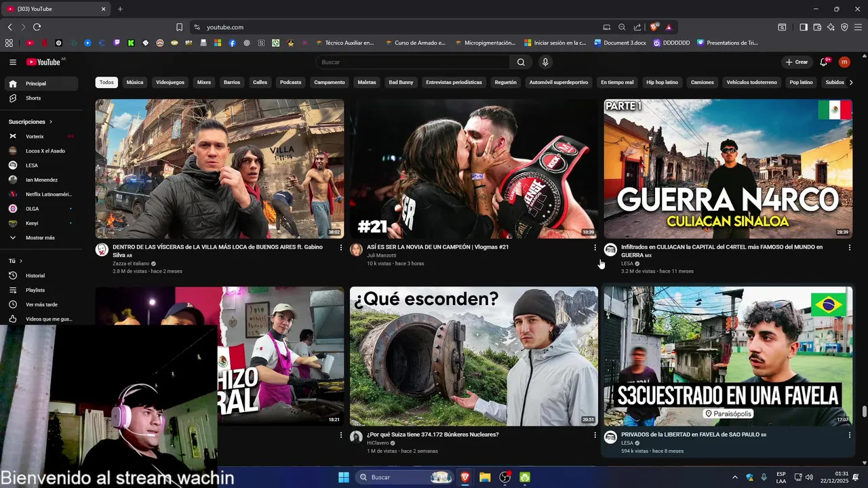Open Kick bookmark icon
Screen dimensions: 868x488
pos(131,43)
